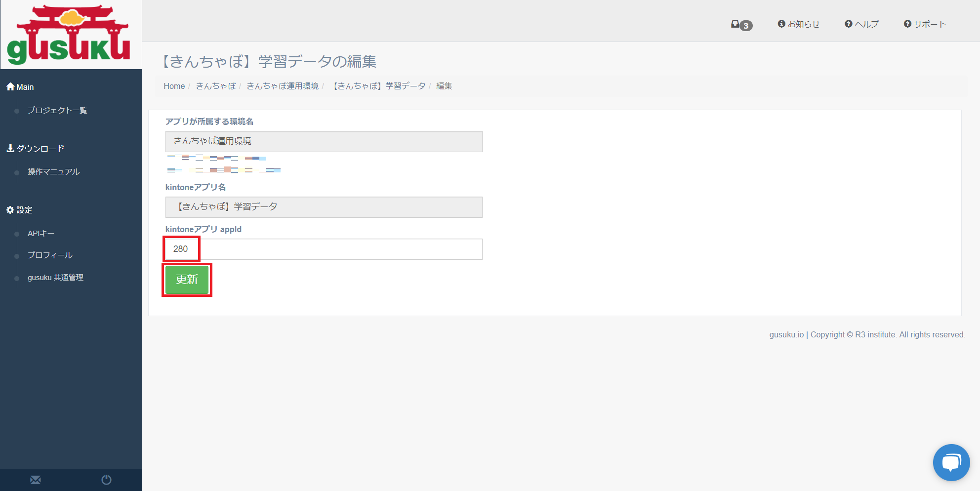Open きんちゃぼ運用環境 breadcrumb link
This screenshot has width=980, height=491.
(x=283, y=86)
